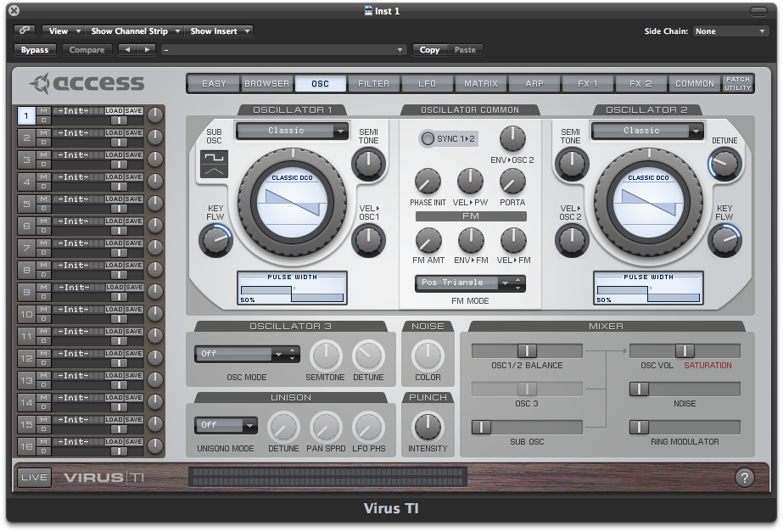Open the View menu
The height and width of the screenshot is (532, 783).
(x=61, y=30)
